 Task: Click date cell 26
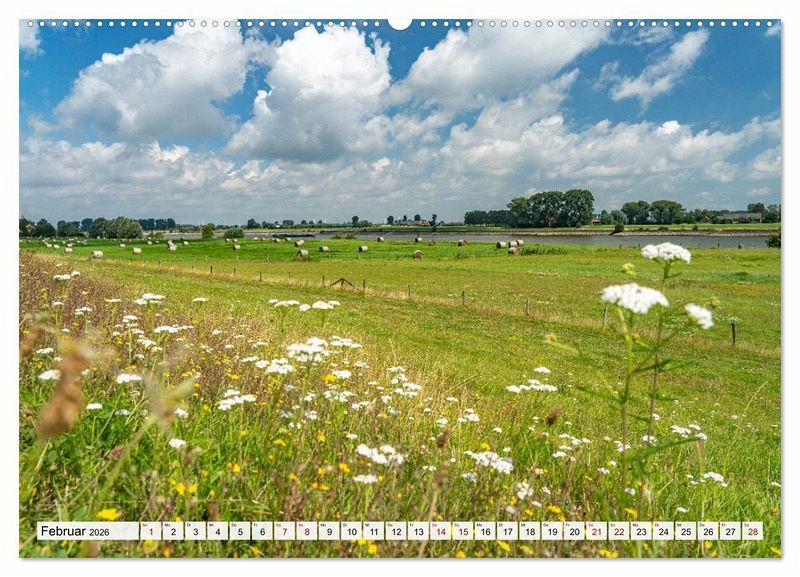pyautogui.click(x=708, y=531)
